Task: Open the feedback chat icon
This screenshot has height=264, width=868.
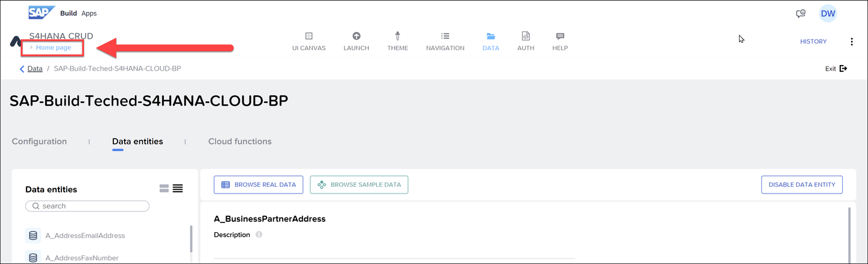Action: coord(801,13)
